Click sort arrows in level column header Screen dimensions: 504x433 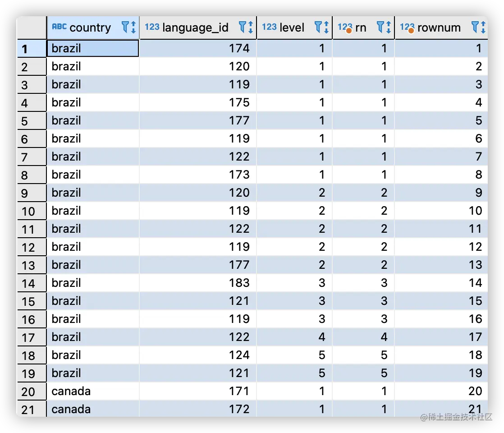pyautogui.click(x=326, y=28)
